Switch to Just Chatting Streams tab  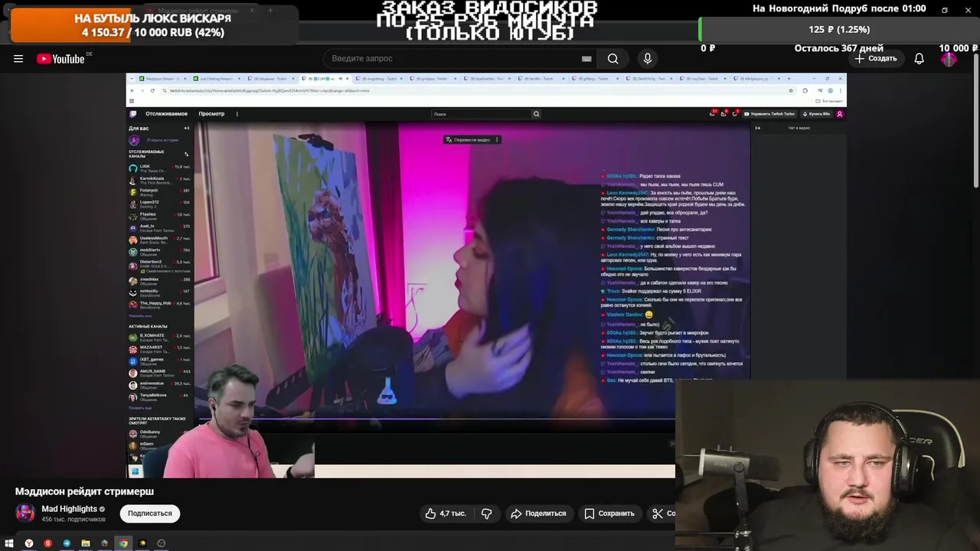[218, 79]
